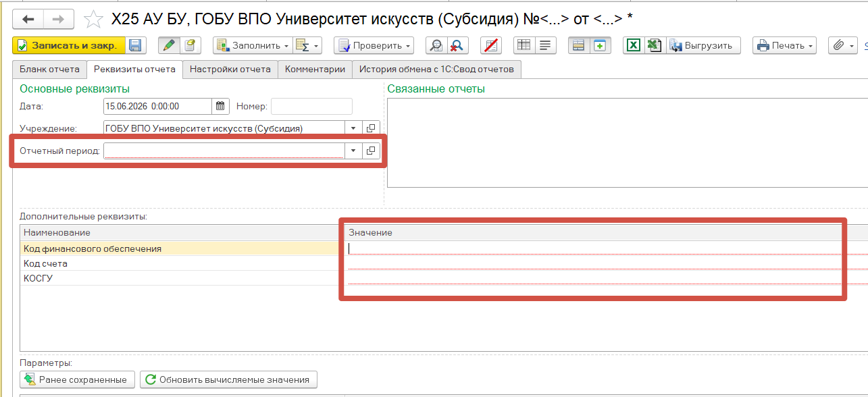Switch to the Бланк отчета tab
868x397 pixels.
tap(49, 69)
